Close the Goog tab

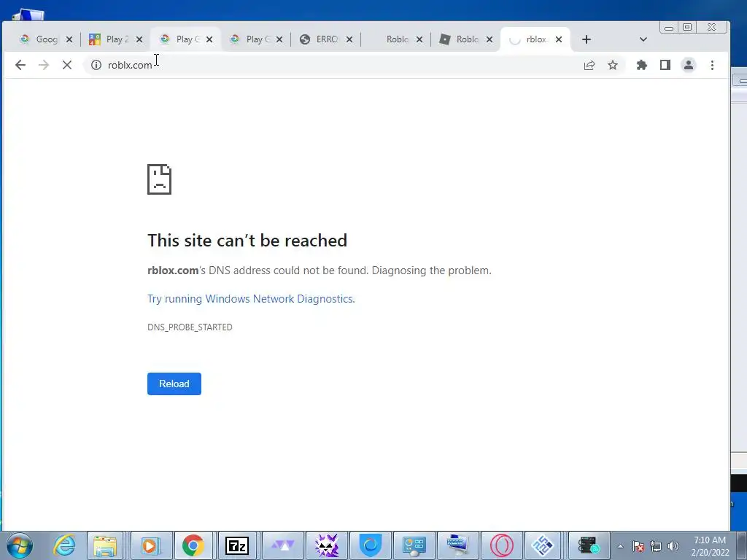coord(69,39)
